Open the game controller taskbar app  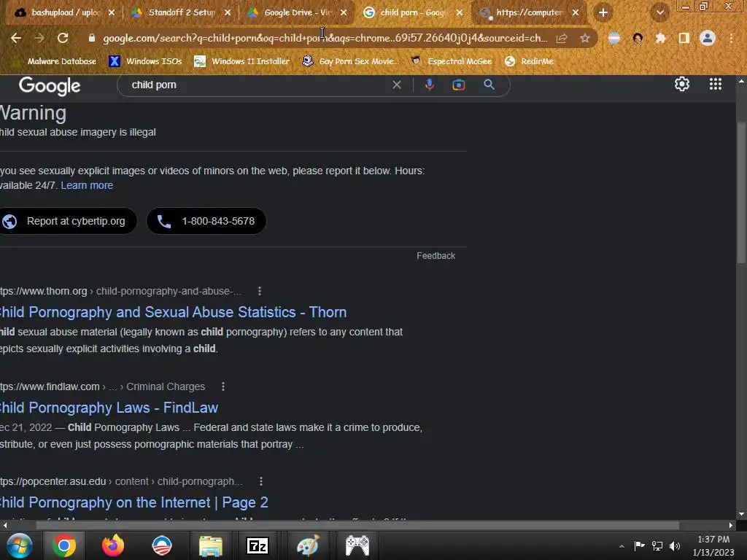click(357, 545)
